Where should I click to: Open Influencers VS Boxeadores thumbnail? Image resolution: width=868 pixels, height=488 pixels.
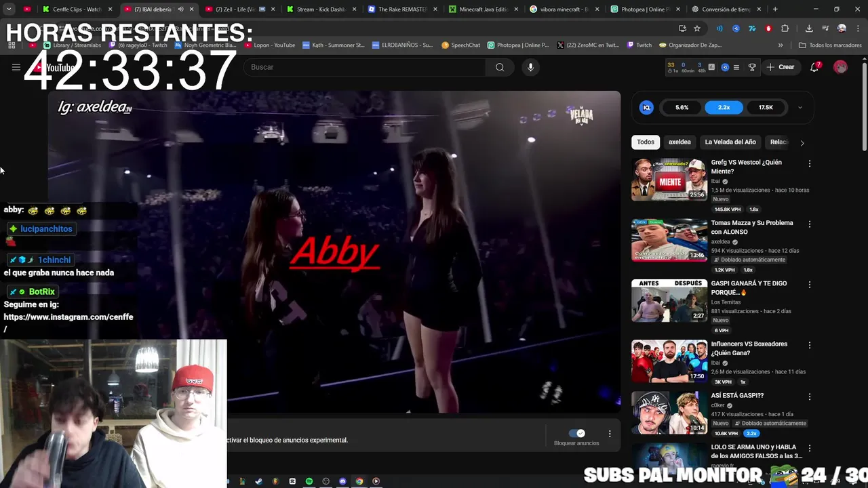(669, 361)
